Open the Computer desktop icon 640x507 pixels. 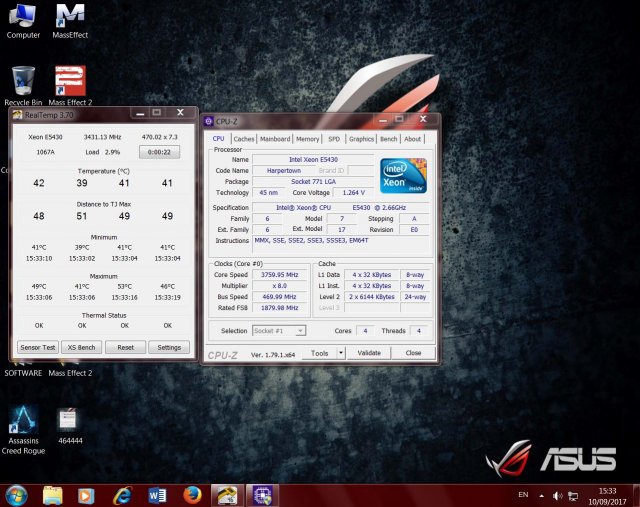pyautogui.click(x=23, y=17)
